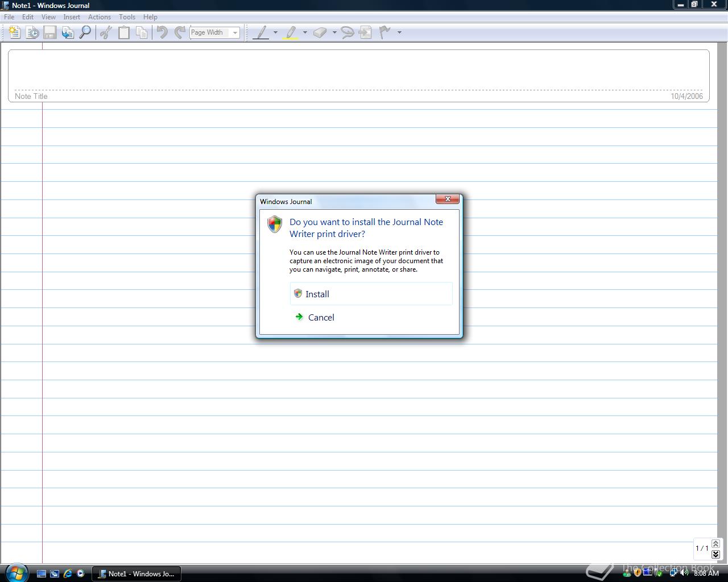Open the Flag color dropdown arrow
The height and width of the screenshot is (582, 728).
click(x=399, y=32)
